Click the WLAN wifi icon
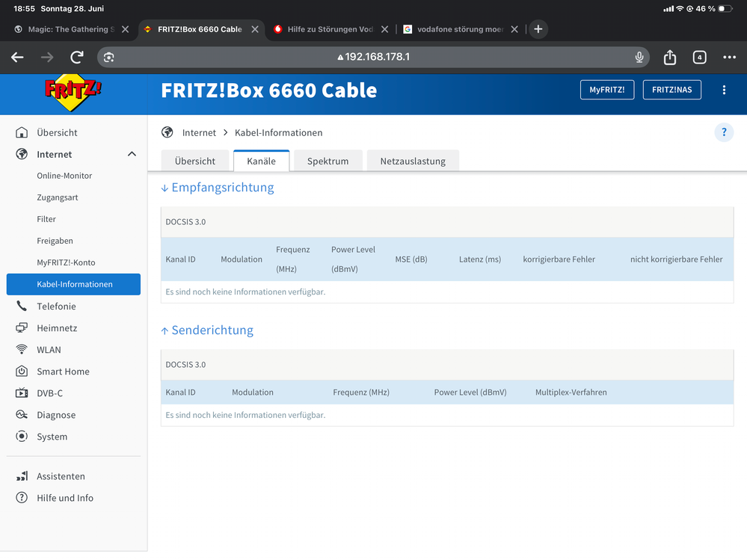This screenshot has width=747, height=560. [22, 349]
